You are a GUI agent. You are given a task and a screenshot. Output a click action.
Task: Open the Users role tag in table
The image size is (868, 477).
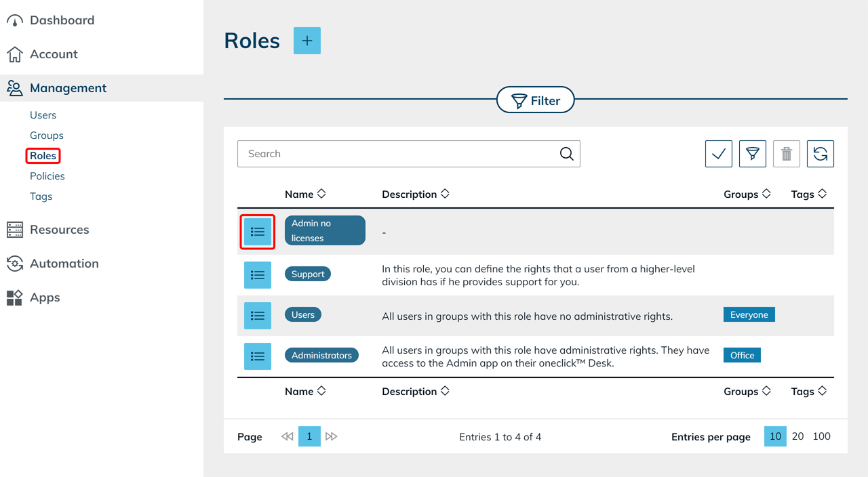[x=303, y=315]
